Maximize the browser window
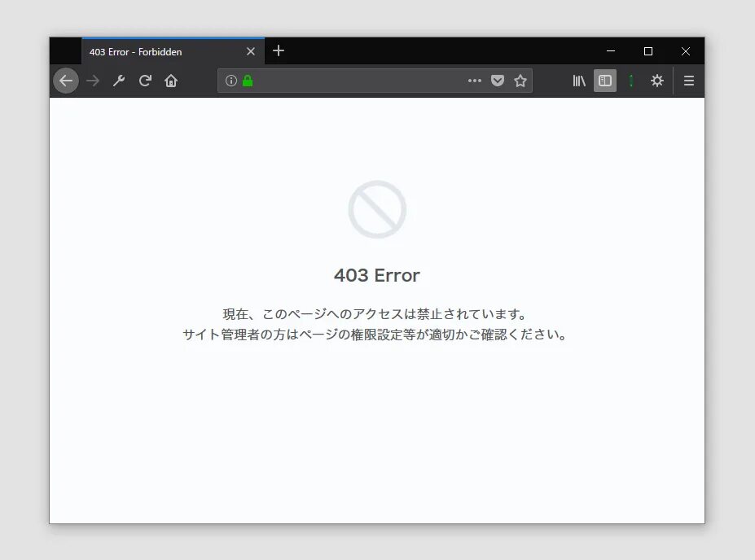Screen dimensions: 755x560 [648, 51]
